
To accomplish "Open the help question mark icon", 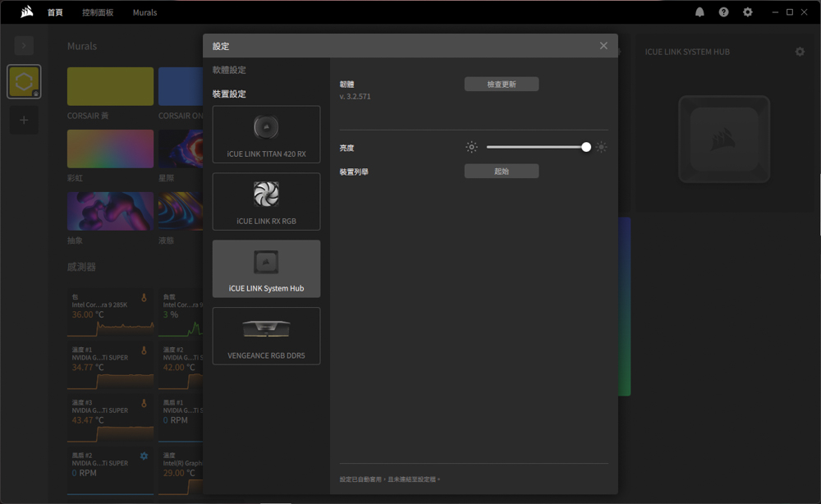I will click(x=723, y=12).
